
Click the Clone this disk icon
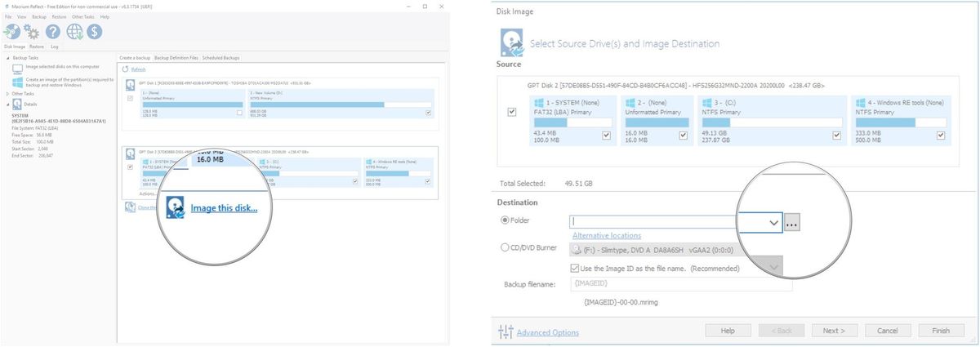(x=130, y=207)
